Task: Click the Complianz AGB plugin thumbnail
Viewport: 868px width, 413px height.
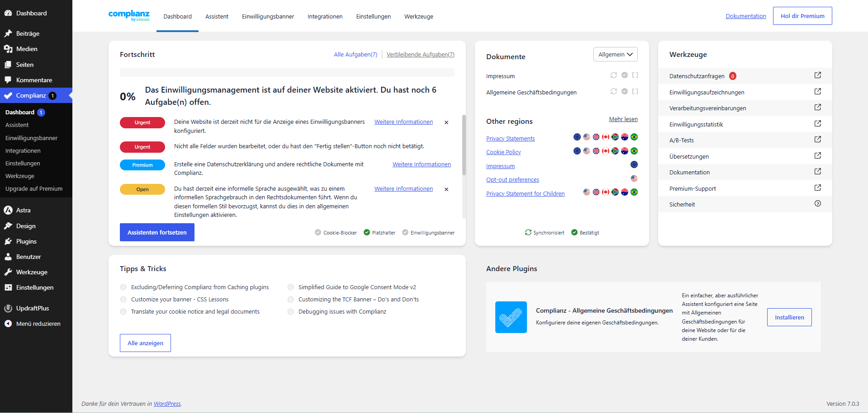Action: tap(511, 317)
